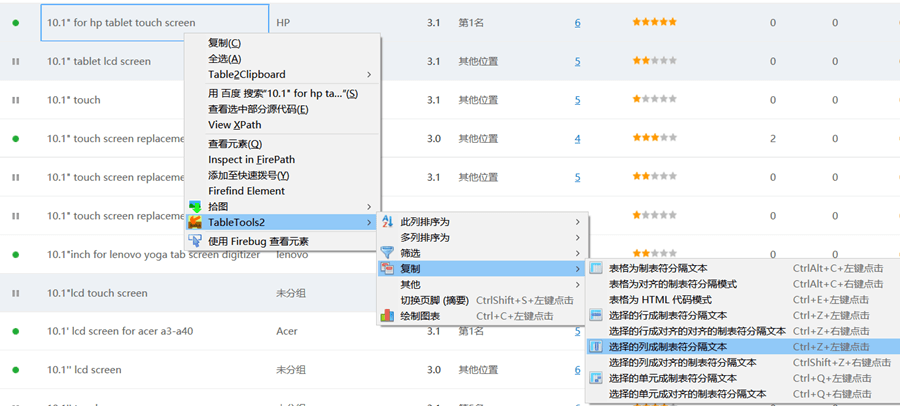Viewport: 900px width, 406px height.
Task: Select 全选(A) from context menu
Action: [x=224, y=59]
